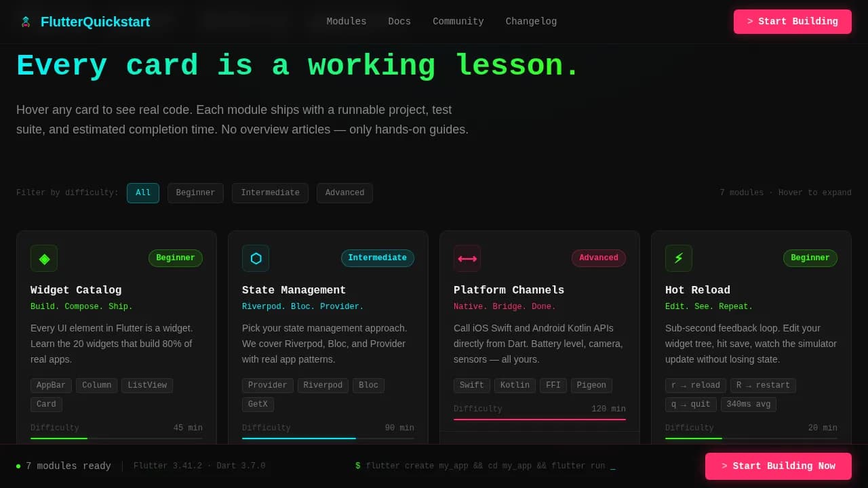Click the Platform Channels arrows icon
868x488 pixels.
[x=467, y=258]
